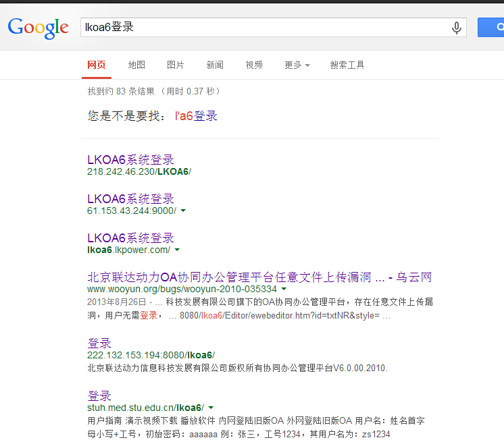Click the result count text 找到约 83 条结果
The image size is (504, 440).
121,92
